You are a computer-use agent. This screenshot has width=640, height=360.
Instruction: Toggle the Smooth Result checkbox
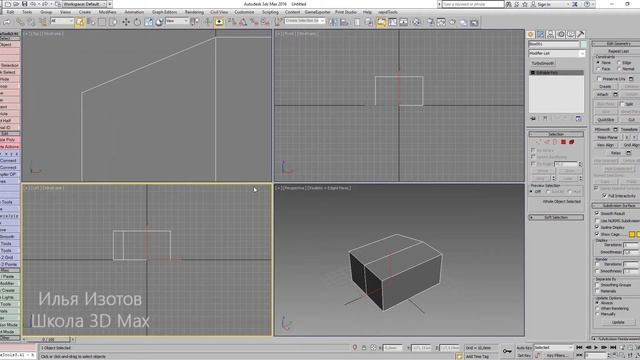coord(597,213)
